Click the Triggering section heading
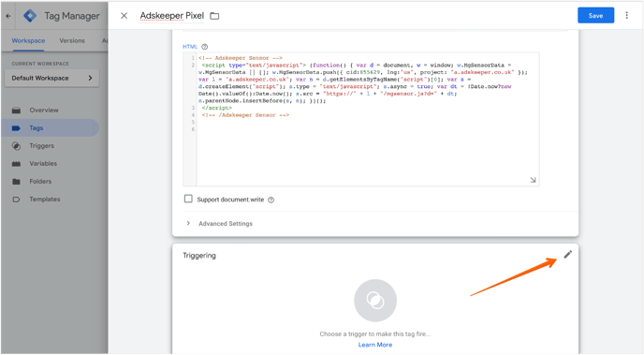This screenshot has width=644, height=355. pos(199,256)
